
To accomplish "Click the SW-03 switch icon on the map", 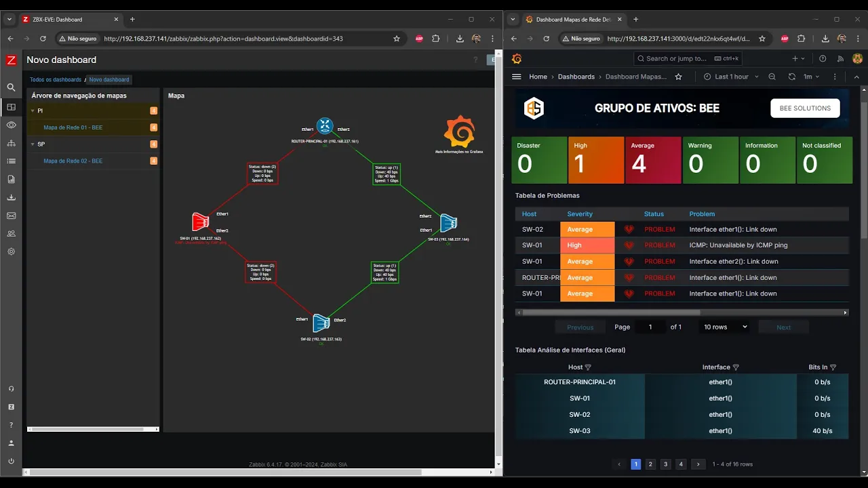I will (x=448, y=222).
